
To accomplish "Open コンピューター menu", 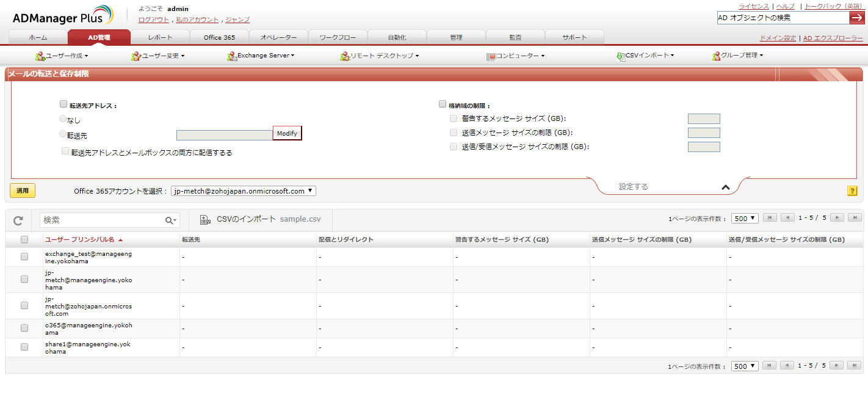I will pyautogui.click(x=515, y=56).
